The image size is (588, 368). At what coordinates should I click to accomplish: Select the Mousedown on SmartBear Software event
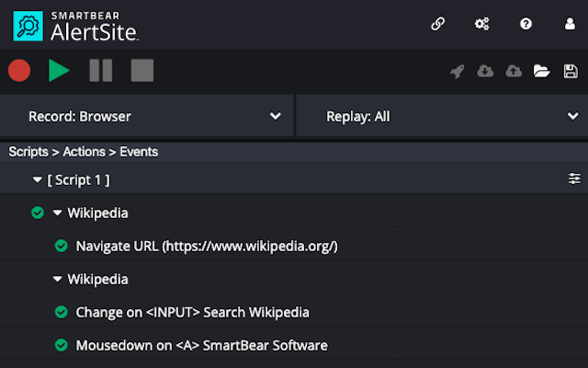(201, 346)
